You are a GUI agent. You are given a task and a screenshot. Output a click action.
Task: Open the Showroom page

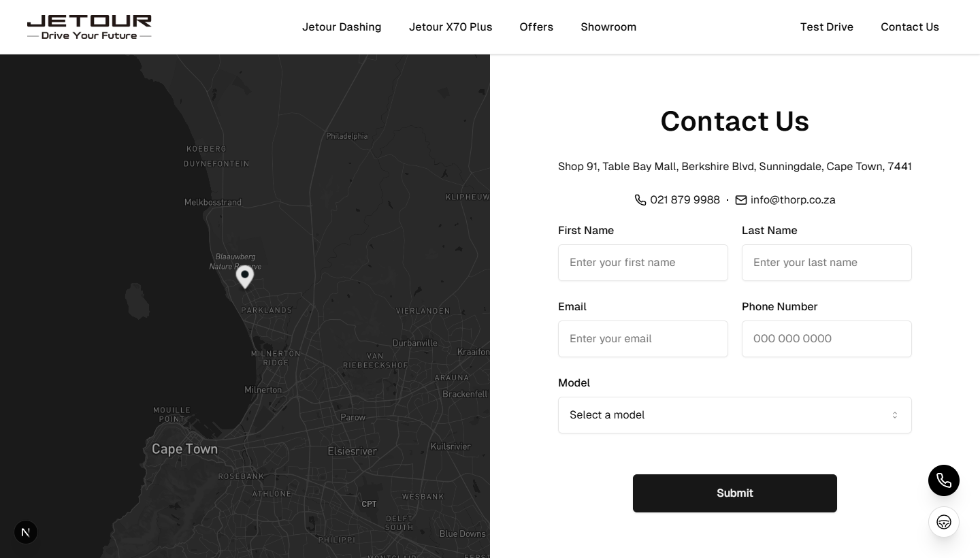(608, 27)
